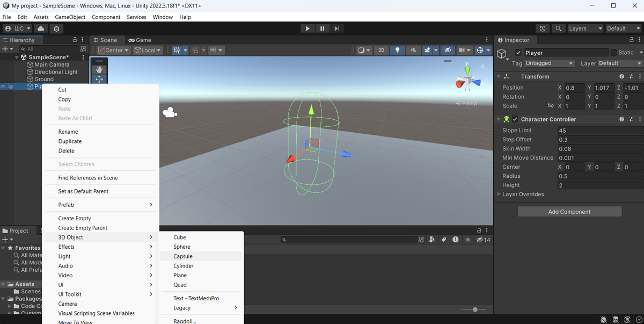Click Project favorites star icon
Viewport: 644px width, 324px height.
click(x=468, y=239)
